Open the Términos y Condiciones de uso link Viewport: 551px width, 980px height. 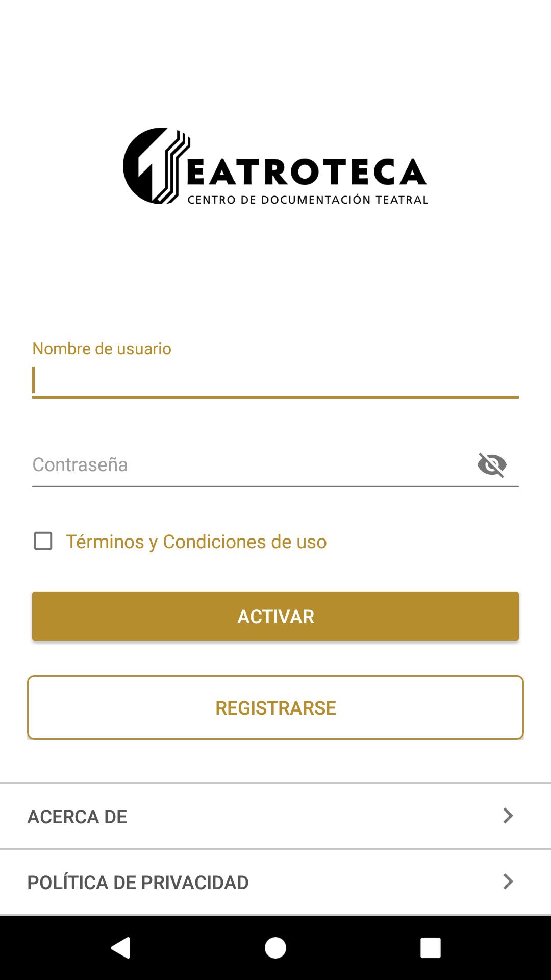[x=196, y=542]
